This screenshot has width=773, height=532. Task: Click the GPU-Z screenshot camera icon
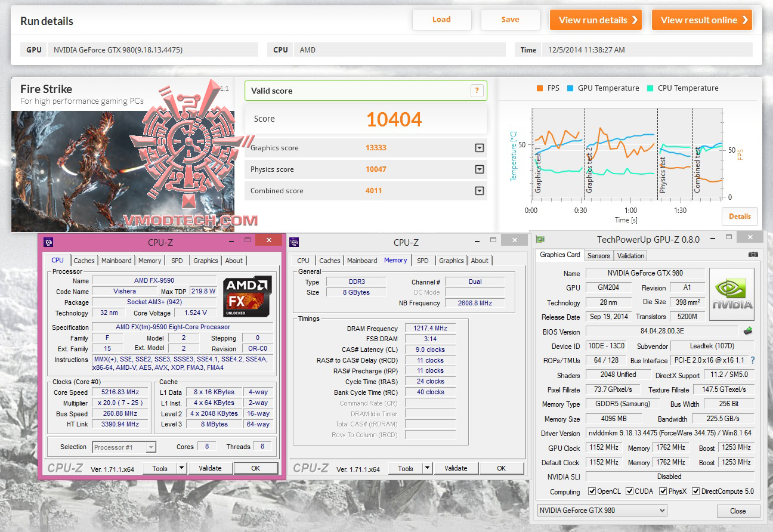(753, 255)
